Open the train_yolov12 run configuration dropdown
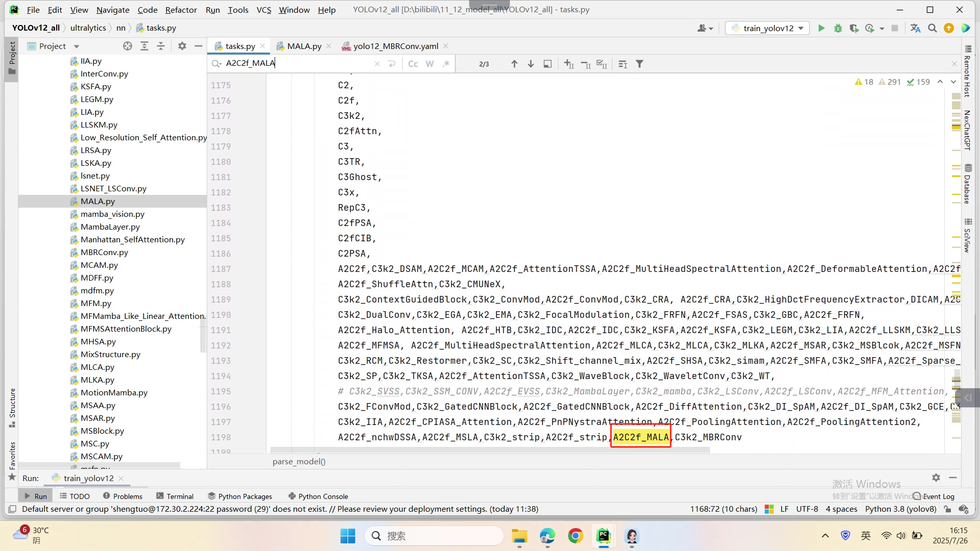Screen dimensions: 980x551 [x=767, y=28]
